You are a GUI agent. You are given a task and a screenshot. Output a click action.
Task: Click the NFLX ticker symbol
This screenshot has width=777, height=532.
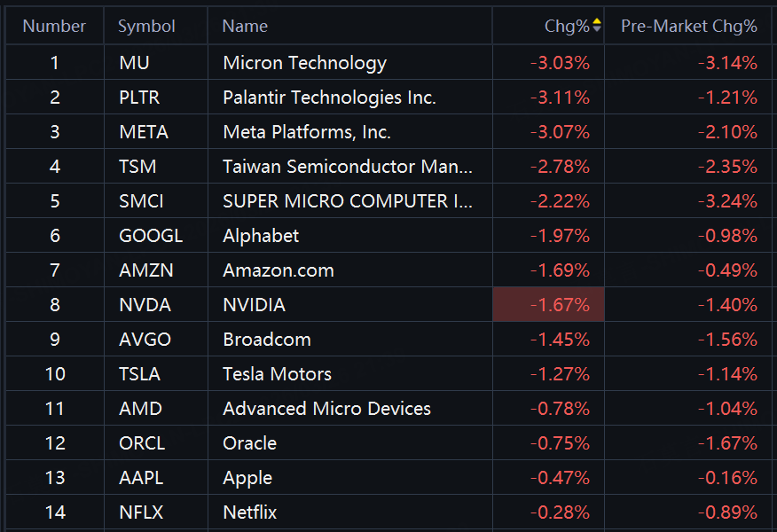[x=141, y=512]
